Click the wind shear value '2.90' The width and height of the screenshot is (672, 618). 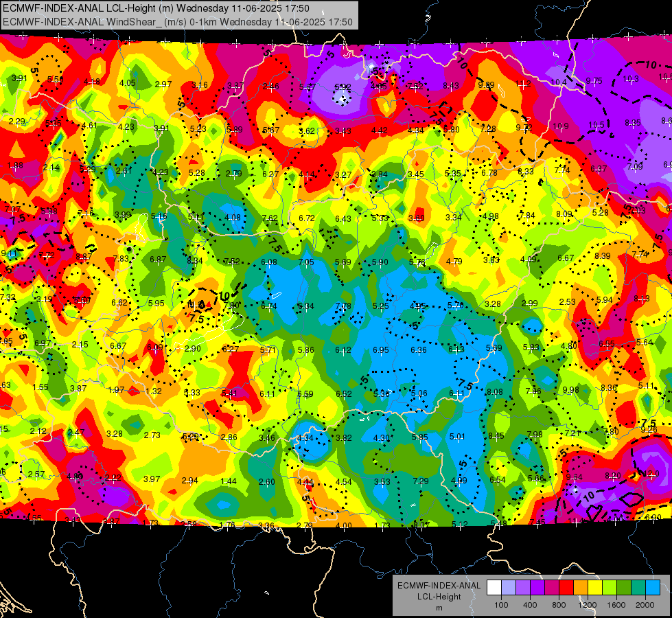tap(192, 349)
